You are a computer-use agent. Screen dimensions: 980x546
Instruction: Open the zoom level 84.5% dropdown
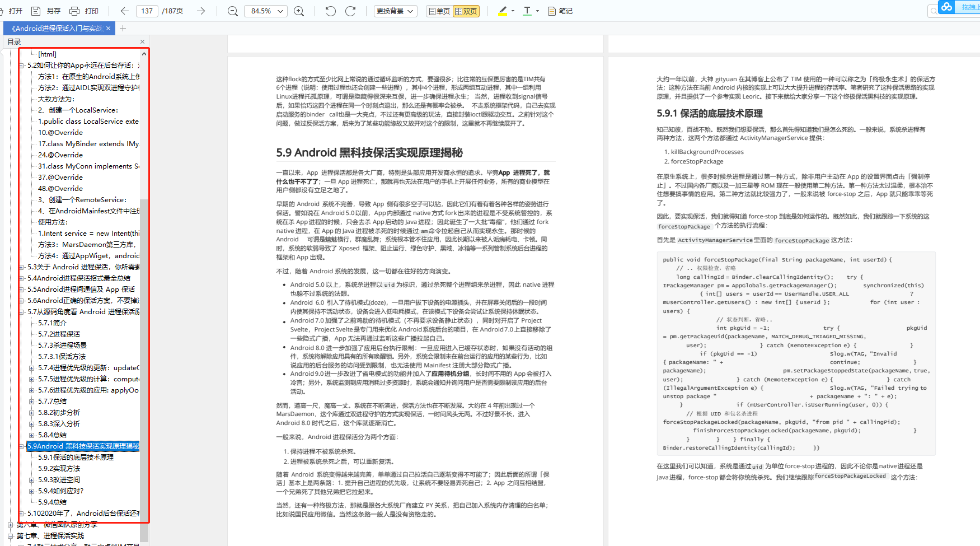[266, 11]
